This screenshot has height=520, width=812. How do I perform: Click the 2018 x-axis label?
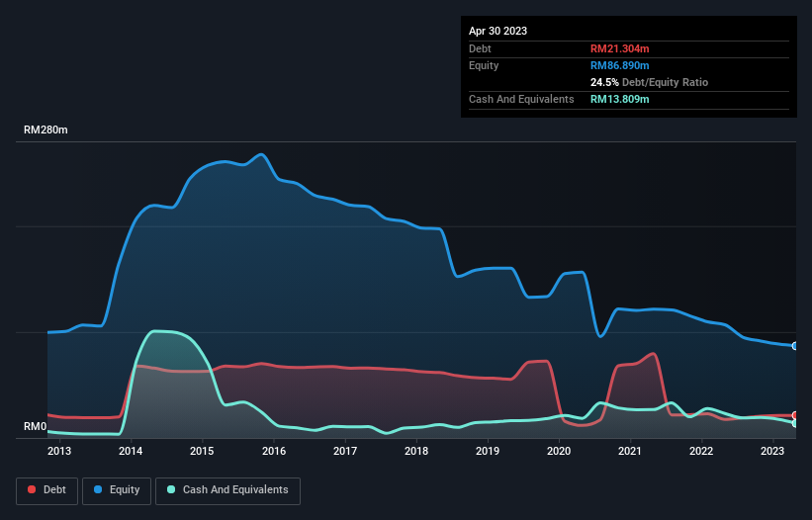tap(416, 451)
